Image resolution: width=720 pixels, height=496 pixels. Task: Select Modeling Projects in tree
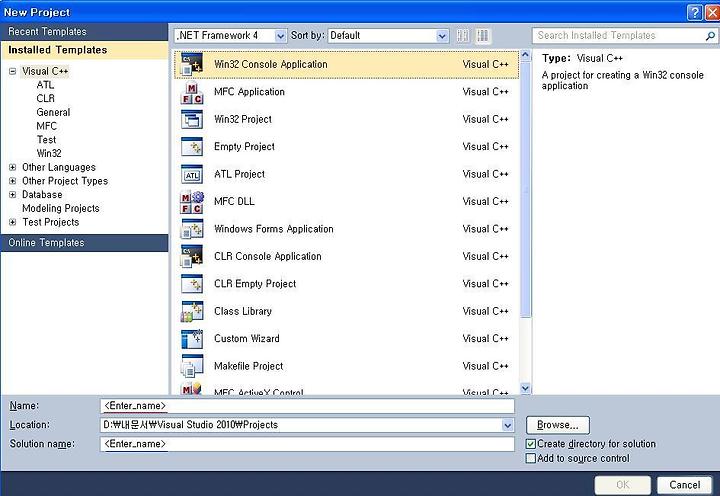click(x=61, y=209)
